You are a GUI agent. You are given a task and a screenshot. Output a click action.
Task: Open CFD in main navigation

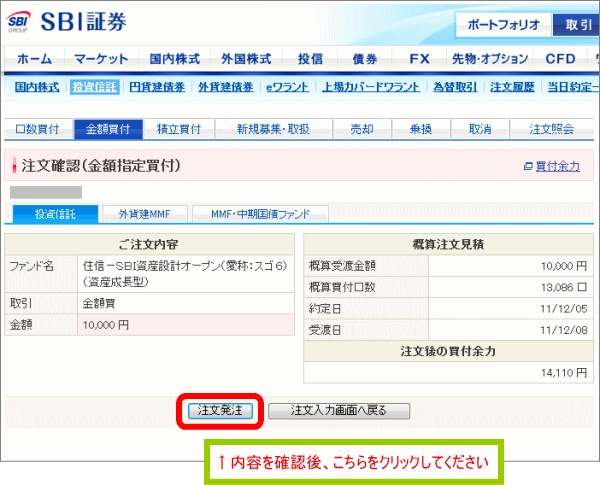click(560, 59)
